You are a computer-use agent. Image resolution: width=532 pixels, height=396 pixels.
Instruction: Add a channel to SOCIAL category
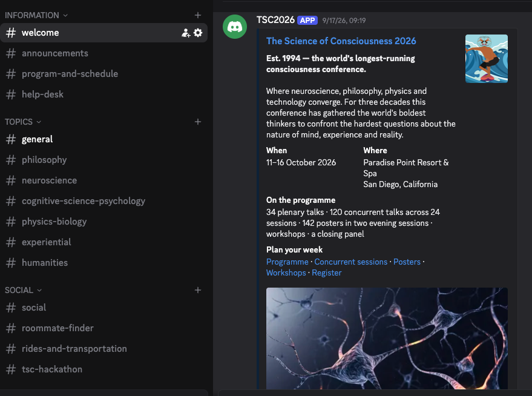tap(198, 290)
